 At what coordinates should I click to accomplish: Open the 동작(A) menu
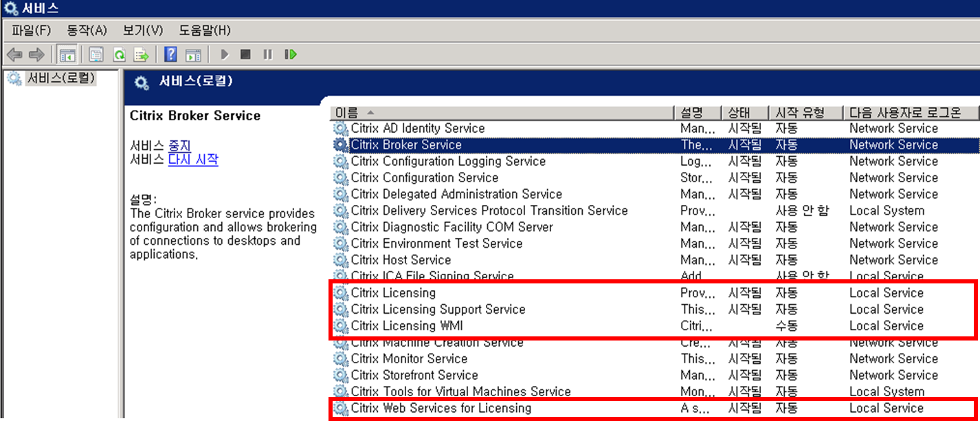[x=87, y=30]
